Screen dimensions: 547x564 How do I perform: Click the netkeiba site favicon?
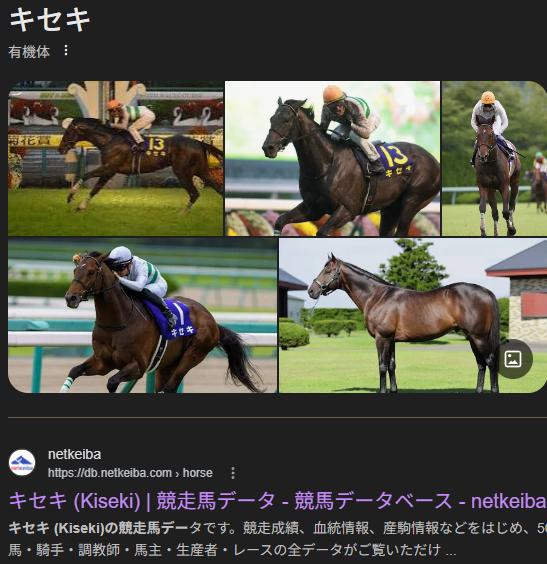point(22,463)
